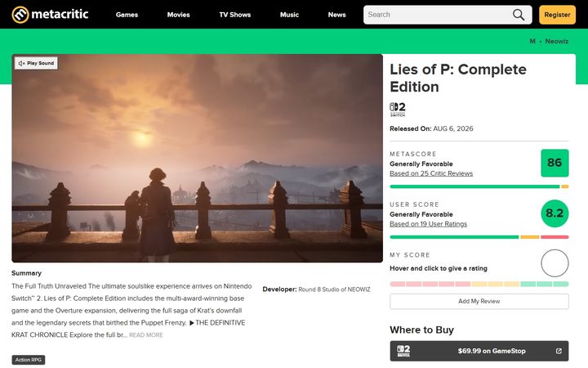Image resolution: width=588 pixels, height=368 pixels.
Task: Click the 8.2 User Score circle
Action: tap(555, 213)
